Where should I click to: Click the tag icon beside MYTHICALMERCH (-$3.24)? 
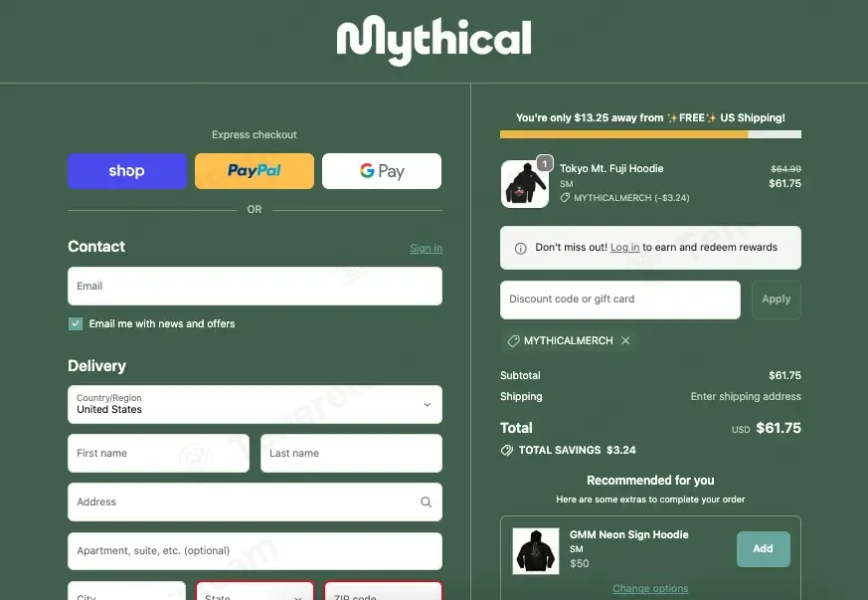(x=565, y=198)
